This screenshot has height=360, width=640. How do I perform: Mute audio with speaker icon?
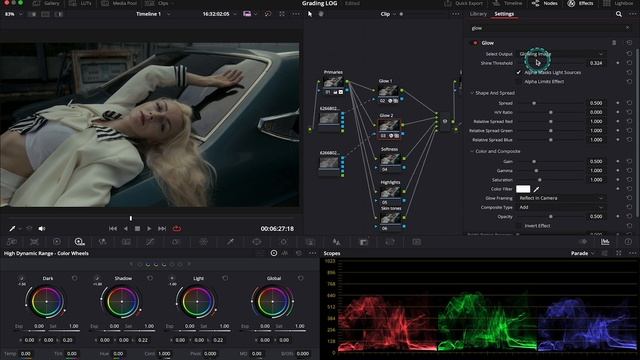point(42,229)
